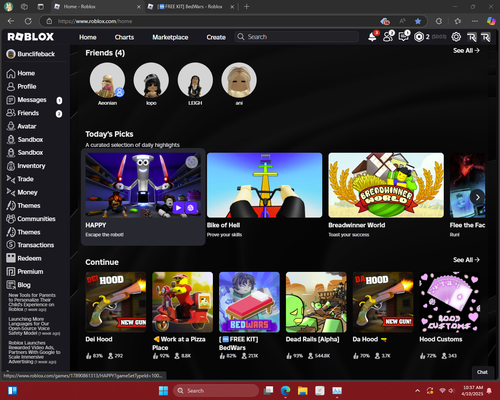Open the Bike of Hell game thumbnail
500x400 pixels.
265,185
